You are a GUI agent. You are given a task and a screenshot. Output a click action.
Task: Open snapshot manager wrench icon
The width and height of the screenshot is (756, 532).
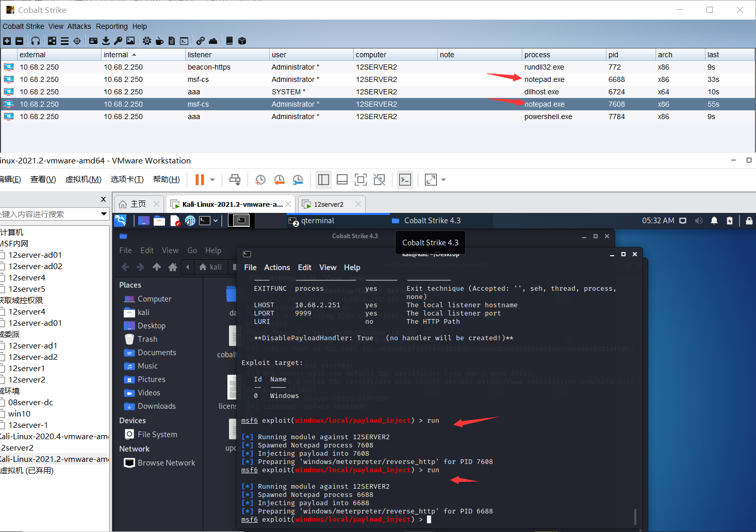click(x=298, y=179)
